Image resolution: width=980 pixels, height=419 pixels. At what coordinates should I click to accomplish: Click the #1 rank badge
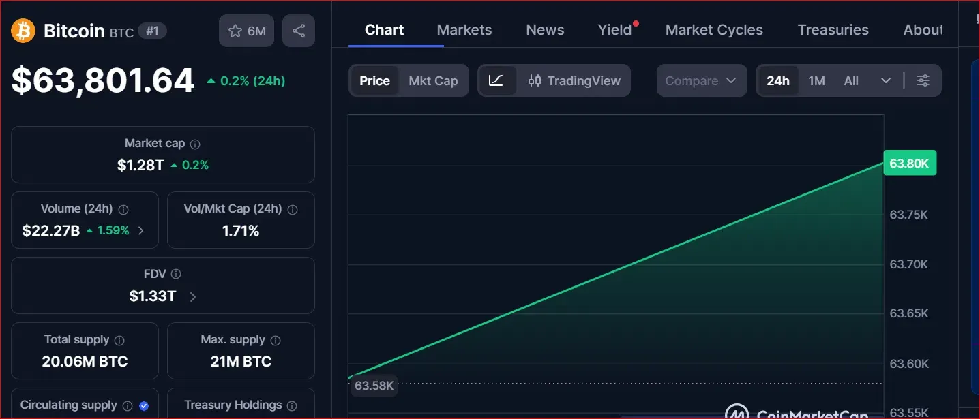[x=152, y=31]
